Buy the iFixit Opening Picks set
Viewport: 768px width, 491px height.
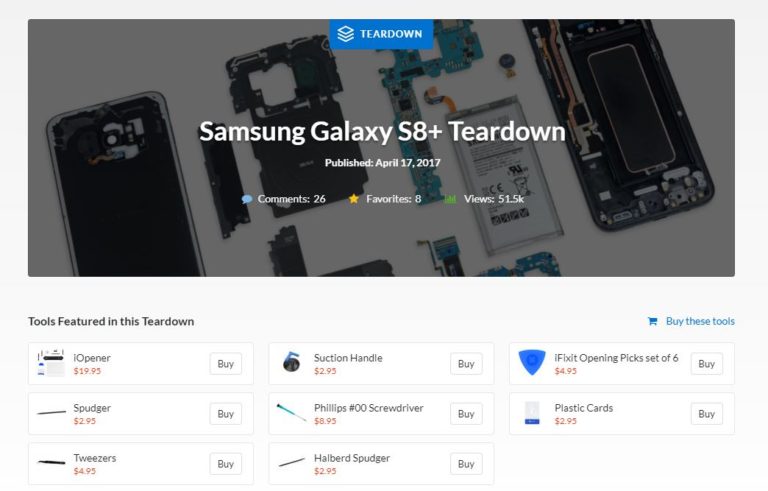[x=707, y=364]
